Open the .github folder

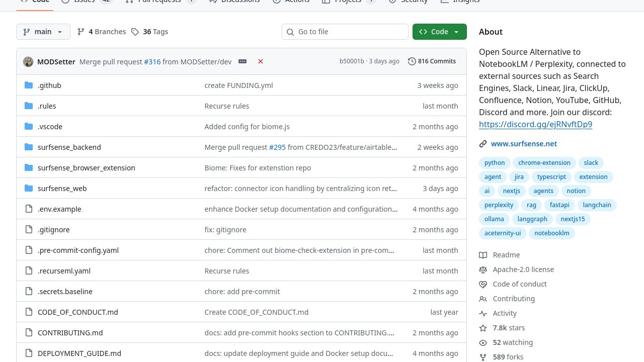(x=49, y=85)
